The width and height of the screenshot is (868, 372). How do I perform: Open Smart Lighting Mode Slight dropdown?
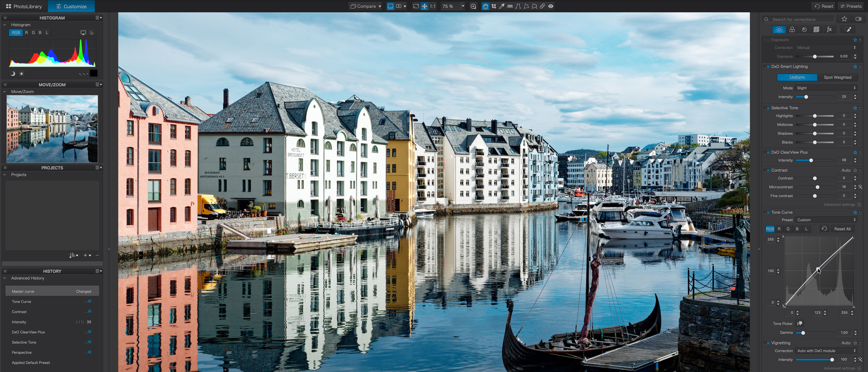[x=826, y=88]
